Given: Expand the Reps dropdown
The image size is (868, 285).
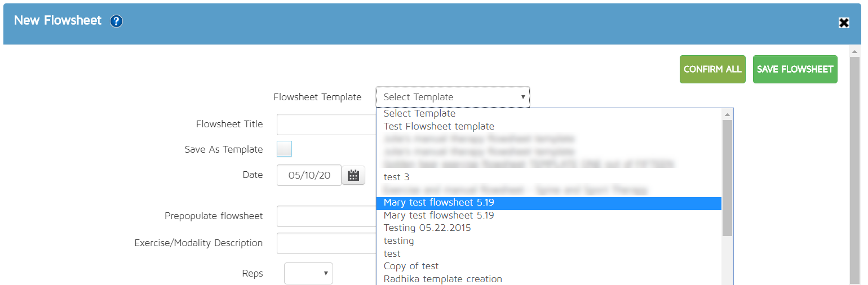Looking at the screenshot, I should coord(308,274).
